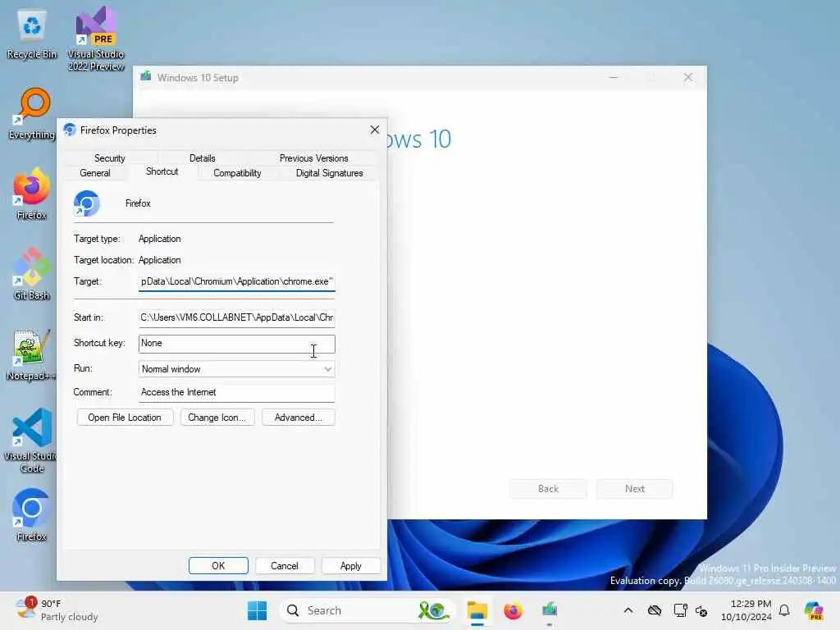The height and width of the screenshot is (630, 840).
Task: Click Next in Windows 10 Setup
Action: [634, 489]
